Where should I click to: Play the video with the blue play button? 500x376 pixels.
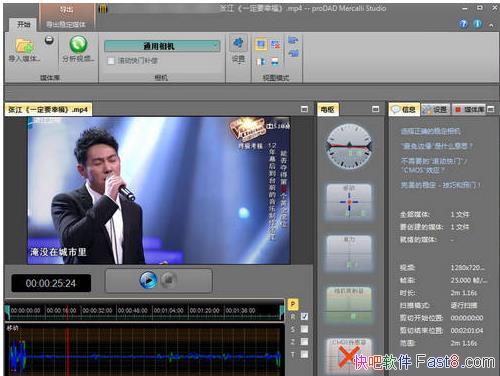[148, 280]
